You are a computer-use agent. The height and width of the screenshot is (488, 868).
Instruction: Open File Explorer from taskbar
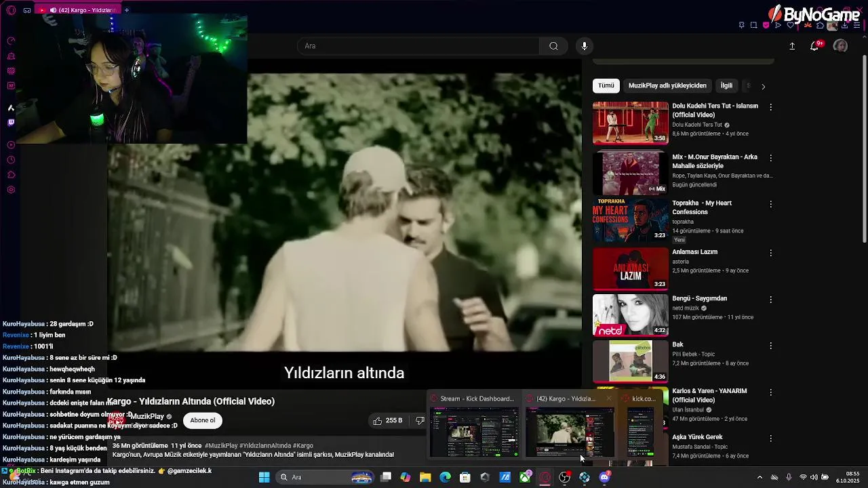[425, 477]
